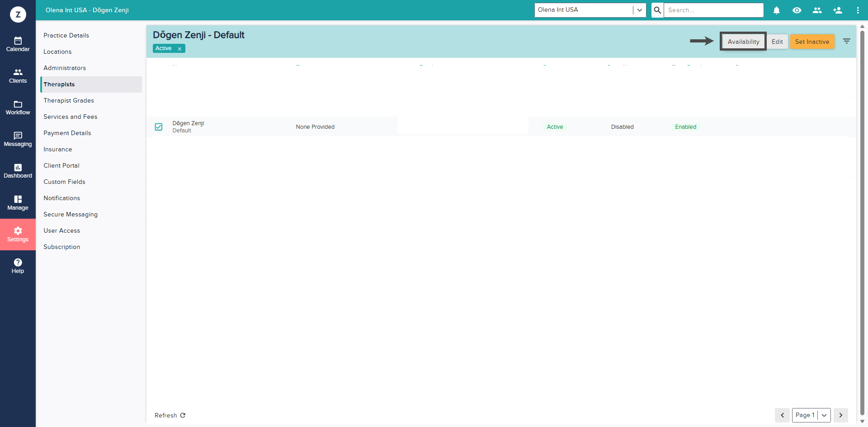Click the add user icon
This screenshot has width=868, height=427.
837,10
